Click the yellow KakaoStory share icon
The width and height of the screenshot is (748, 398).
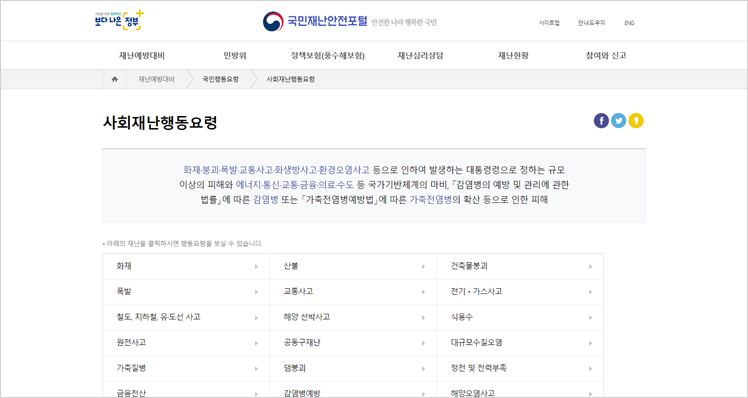[636, 121]
